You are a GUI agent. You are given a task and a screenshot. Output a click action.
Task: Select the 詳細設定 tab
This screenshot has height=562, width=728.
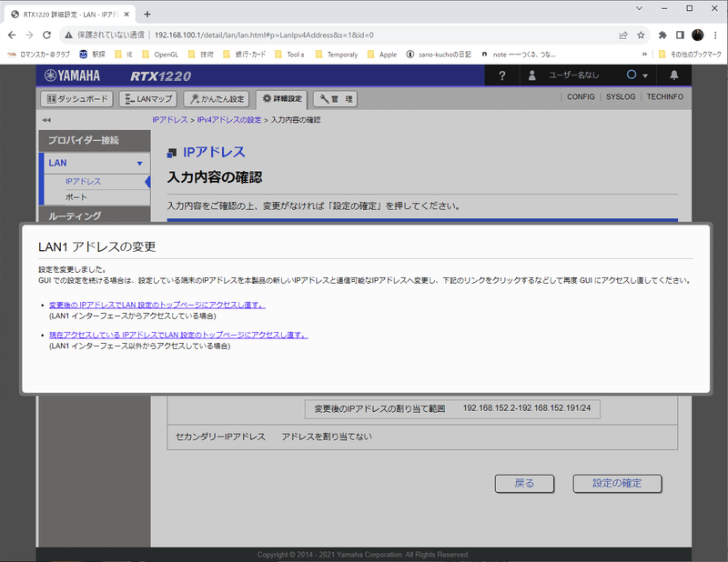coord(282,99)
